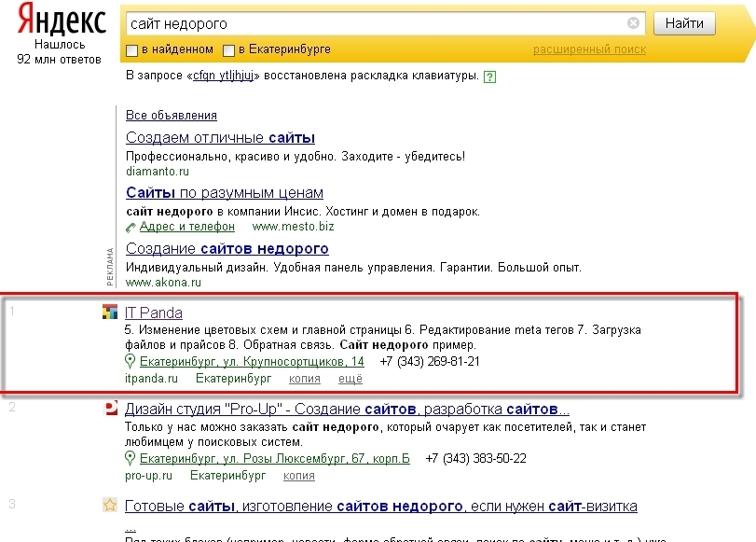Open the 'Адрес и телефон' link
Viewport: 756px width, 542px height.
click(x=187, y=227)
